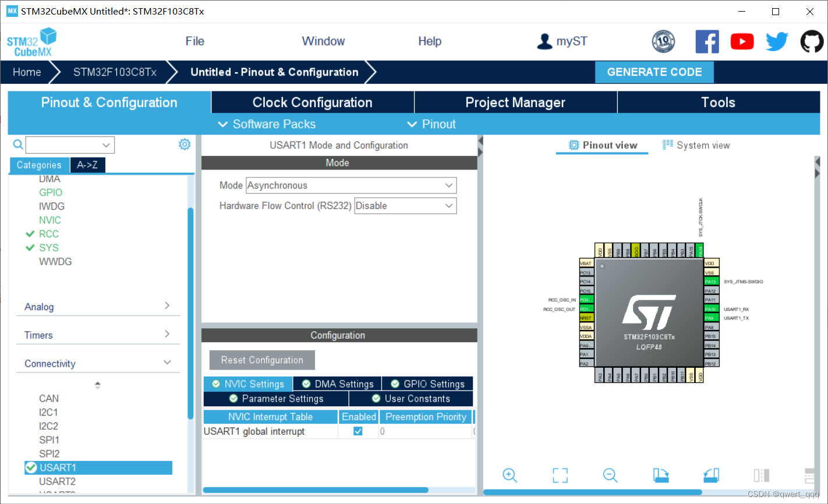
Task: Select the Categories tab
Action: [x=39, y=165]
